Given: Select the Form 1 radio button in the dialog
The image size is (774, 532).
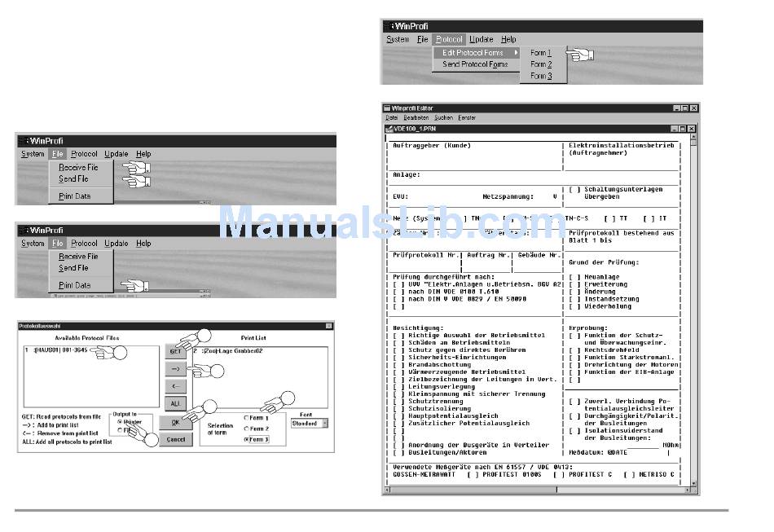Looking at the screenshot, I should [x=246, y=418].
